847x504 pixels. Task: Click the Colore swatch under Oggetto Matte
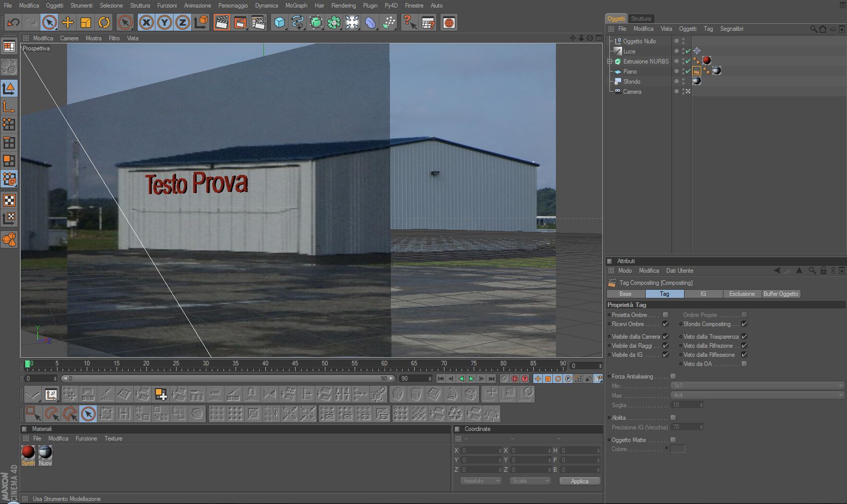click(677, 449)
